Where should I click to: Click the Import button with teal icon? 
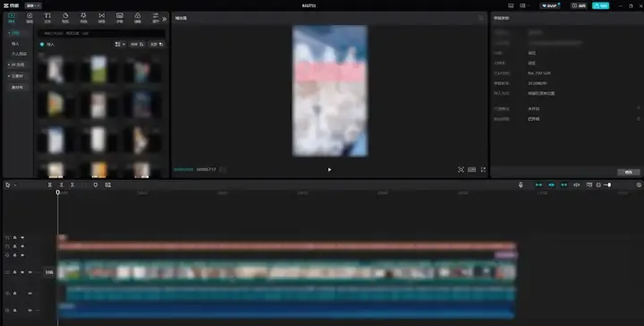pos(47,44)
